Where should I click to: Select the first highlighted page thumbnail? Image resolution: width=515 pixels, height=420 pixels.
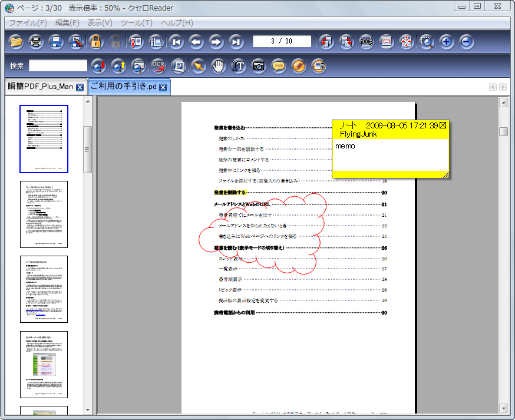click(x=44, y=139)
